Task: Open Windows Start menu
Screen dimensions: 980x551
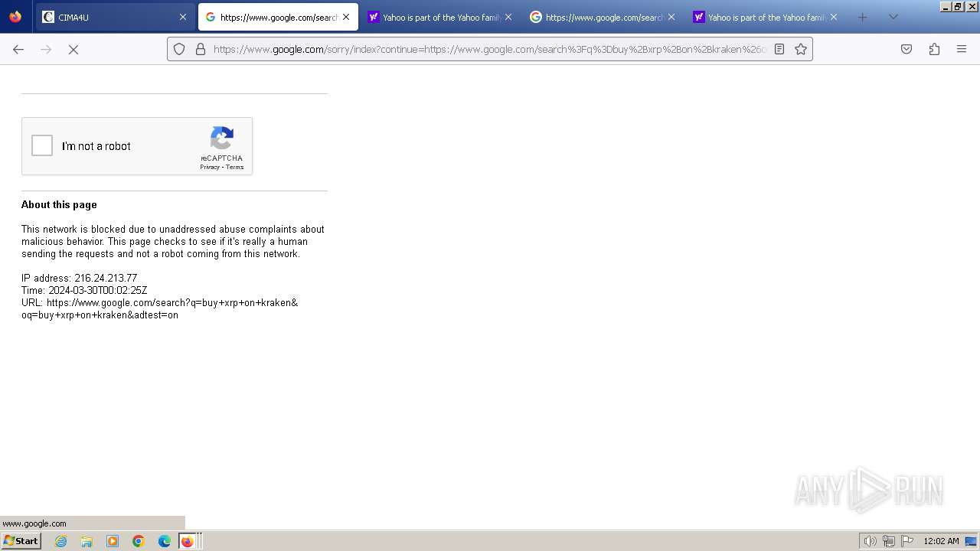Action: click(21, 540)
